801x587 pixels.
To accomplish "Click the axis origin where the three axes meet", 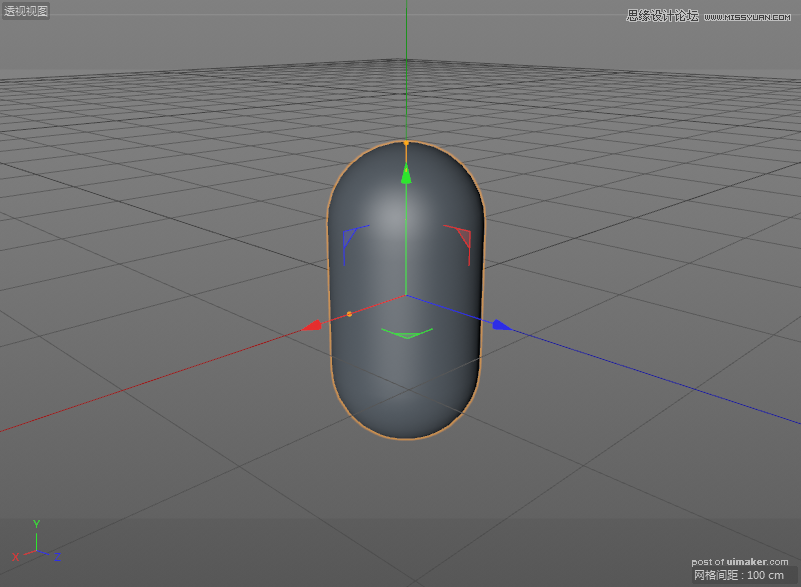I will coord(406,295).
